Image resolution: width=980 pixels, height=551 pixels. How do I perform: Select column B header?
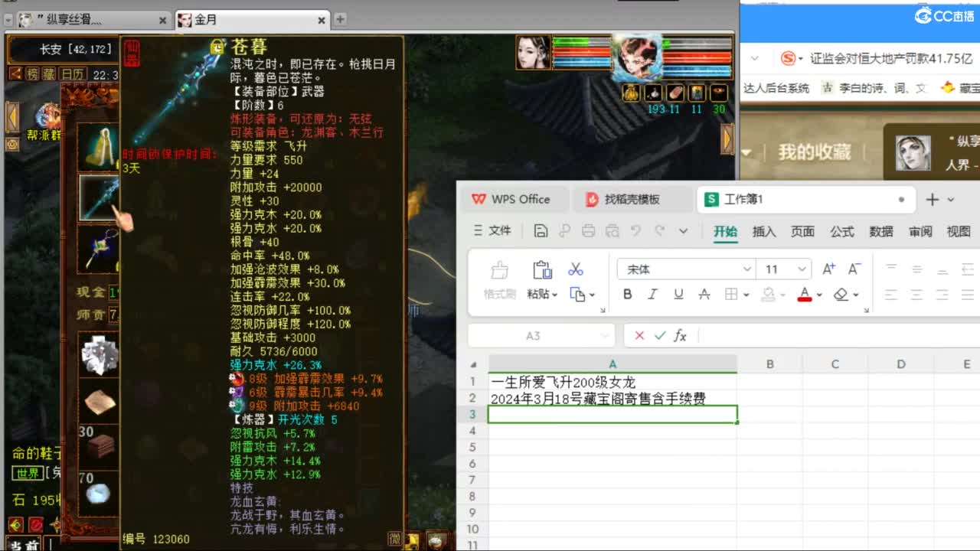click(x=769, y=364)
